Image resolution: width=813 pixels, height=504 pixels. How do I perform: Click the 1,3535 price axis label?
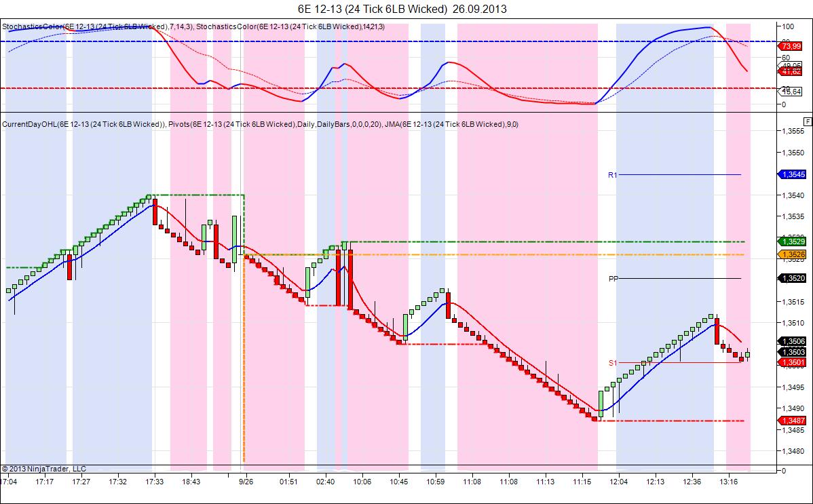coord(793,216)
